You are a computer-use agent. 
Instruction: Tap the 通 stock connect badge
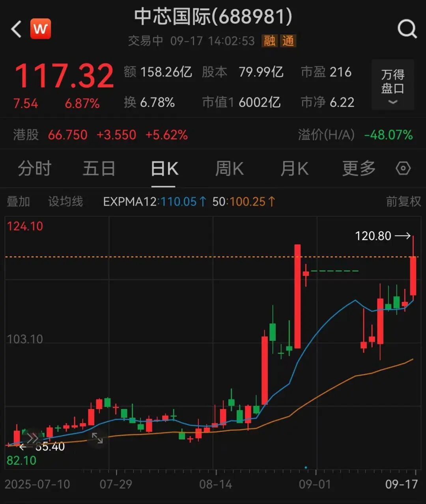[288, 41]
